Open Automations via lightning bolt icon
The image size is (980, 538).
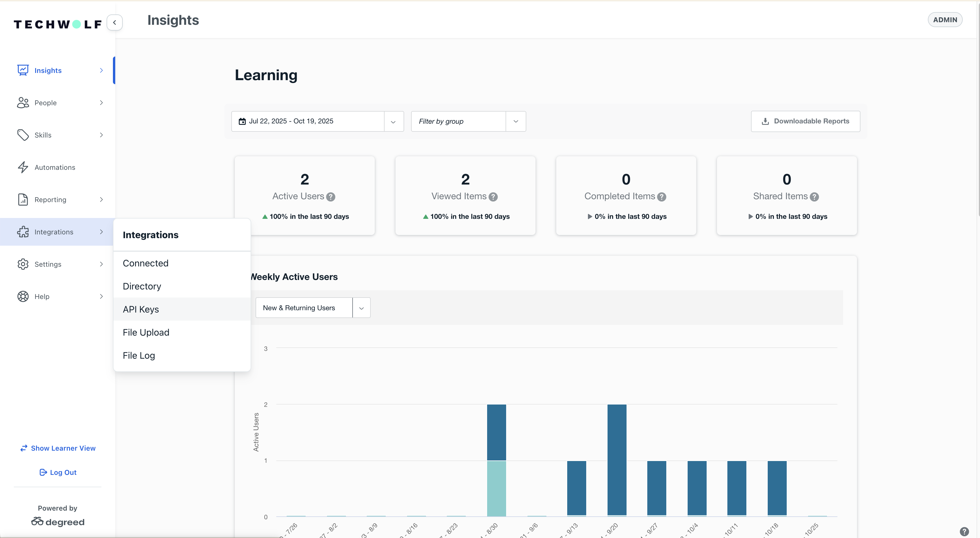click(x=23, y=167)
